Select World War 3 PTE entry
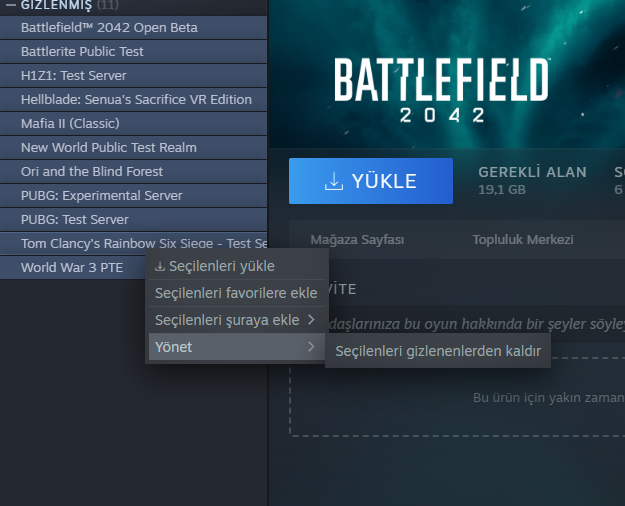The width and height of the screenshot is (625, 506). [x=72, y=268]
